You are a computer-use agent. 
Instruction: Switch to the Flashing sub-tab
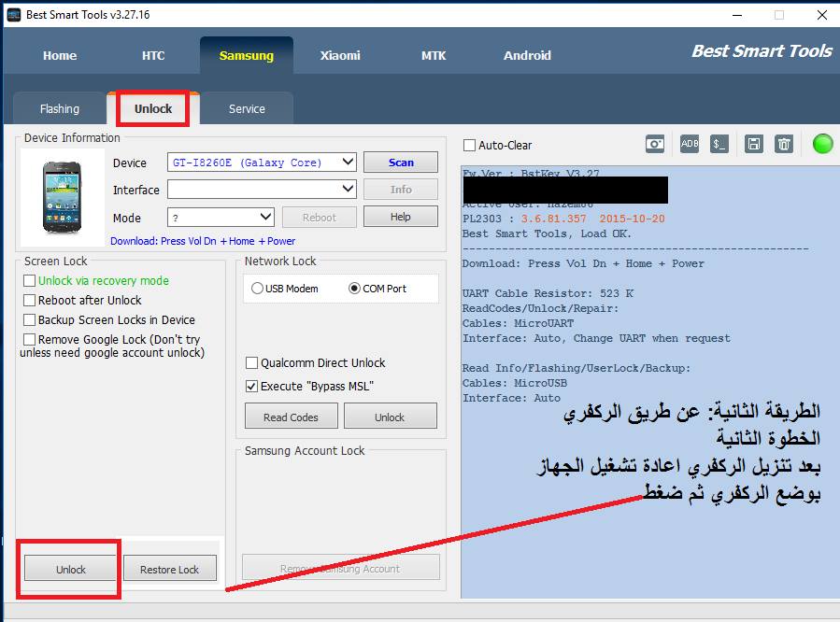pyautogui.click(x=60, y=108)
